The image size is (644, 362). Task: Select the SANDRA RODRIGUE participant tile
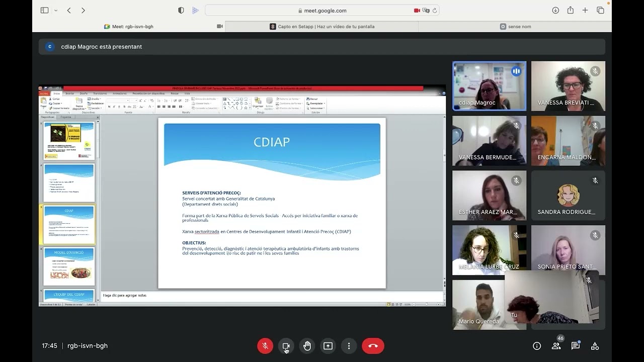click(x=568, y=196)
